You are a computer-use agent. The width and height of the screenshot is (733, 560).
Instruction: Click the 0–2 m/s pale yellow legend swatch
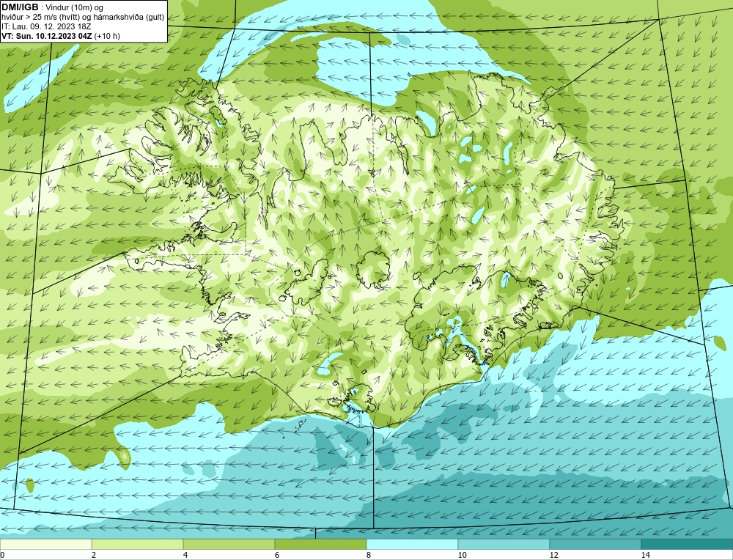click(45, 544)
